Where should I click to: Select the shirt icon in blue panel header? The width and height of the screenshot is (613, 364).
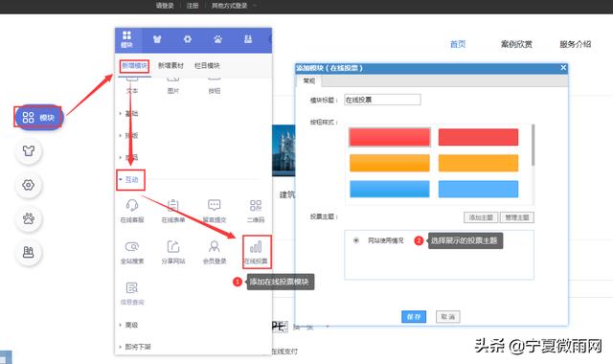coord(157,39)
